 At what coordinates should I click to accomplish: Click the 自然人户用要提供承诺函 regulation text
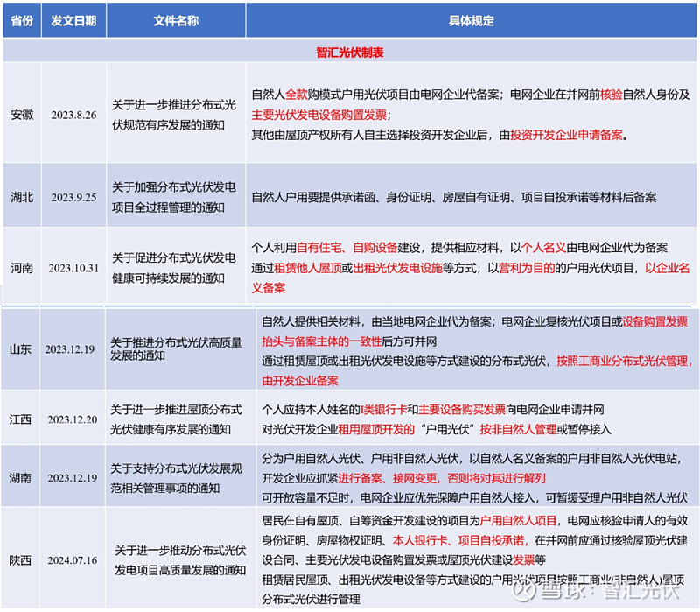tap(453, 197)
